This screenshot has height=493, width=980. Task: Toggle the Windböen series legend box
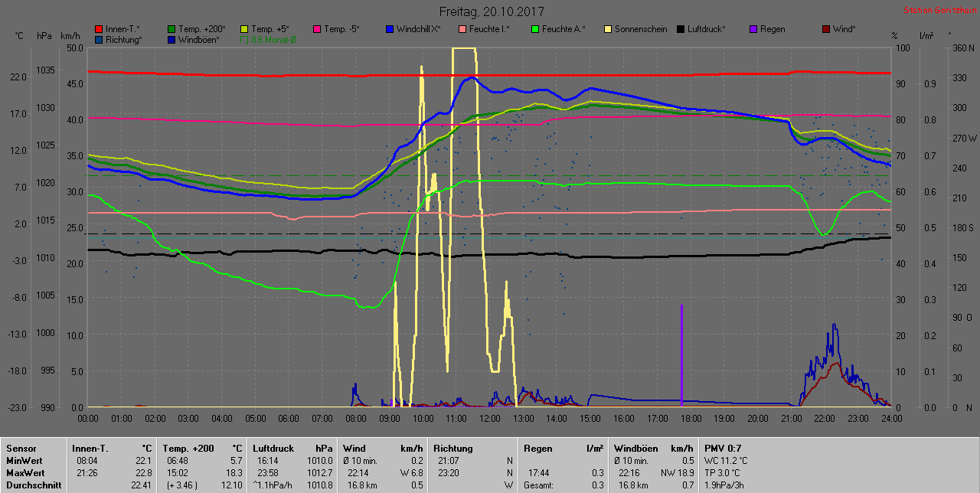pyautogui.click(x=171, y=39)
